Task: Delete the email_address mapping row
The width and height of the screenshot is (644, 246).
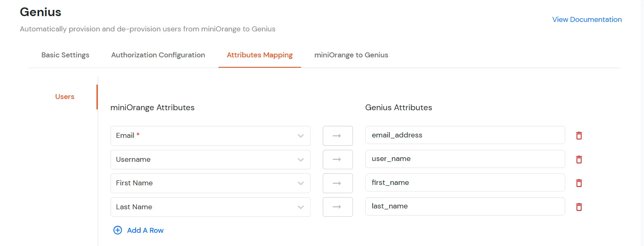Action: [x=579, y=135]
